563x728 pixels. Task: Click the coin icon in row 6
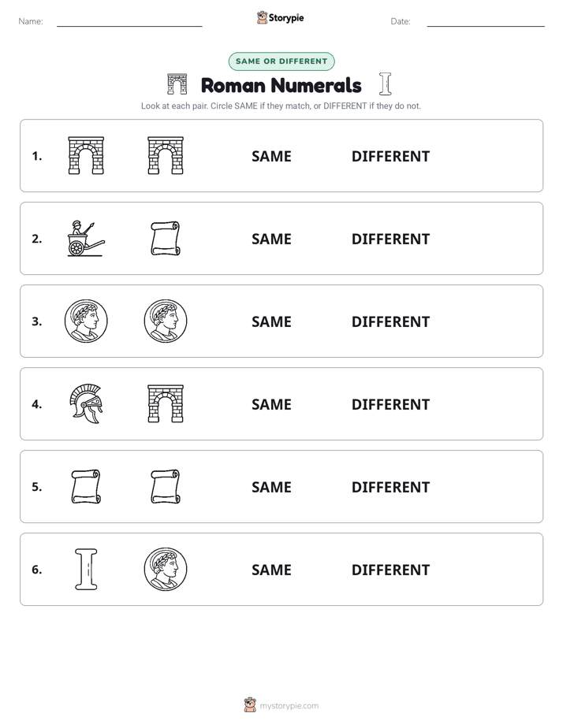click(166, 569)
